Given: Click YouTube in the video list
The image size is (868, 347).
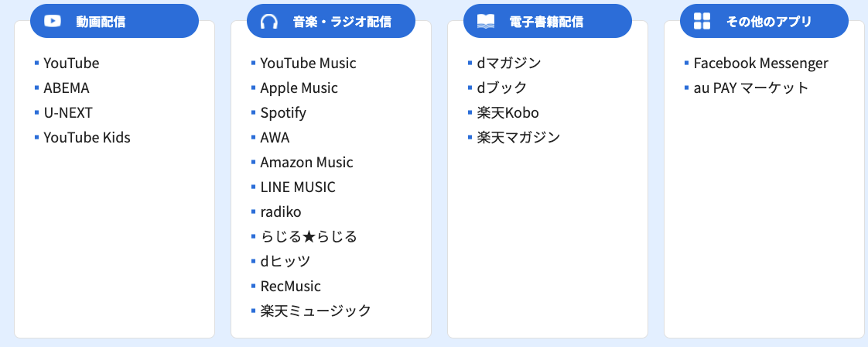Looking at the screenshot, I should 71,64.
